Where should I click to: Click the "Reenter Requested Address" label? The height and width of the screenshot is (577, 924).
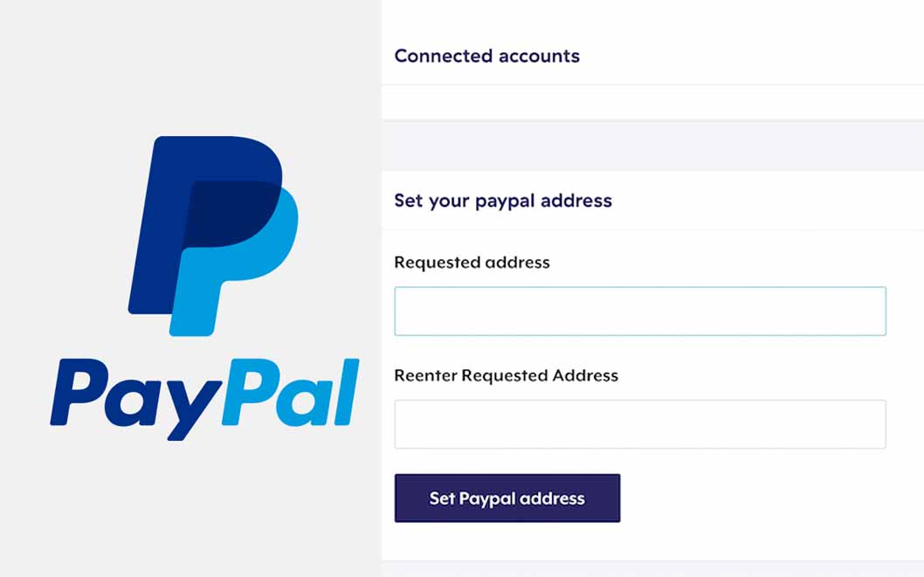507,375
